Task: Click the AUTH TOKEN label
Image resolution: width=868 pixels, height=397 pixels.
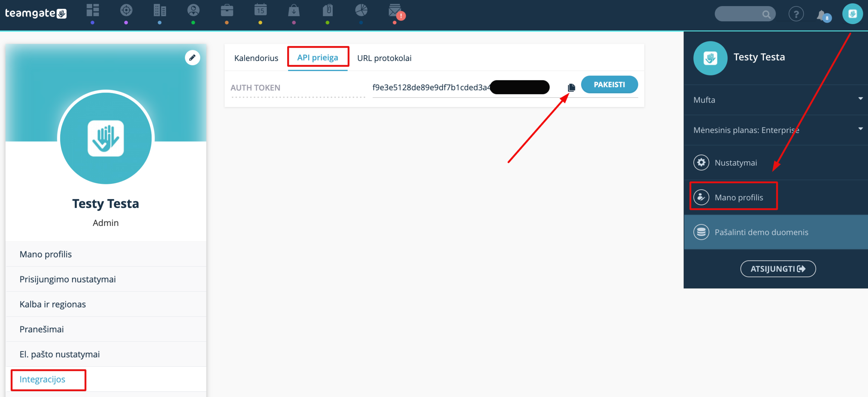Action: click(x=255, y=88)
